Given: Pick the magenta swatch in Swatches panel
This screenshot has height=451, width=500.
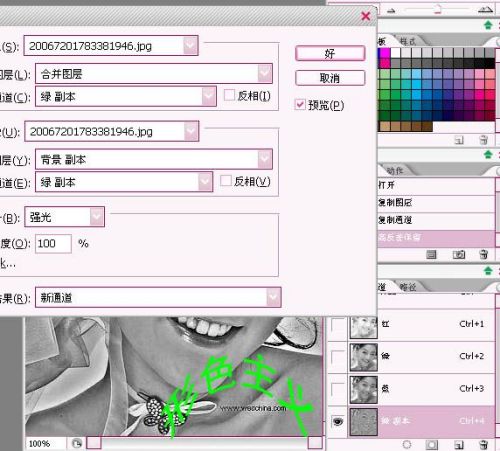Looking at the screenshot, I should [384, 53].
